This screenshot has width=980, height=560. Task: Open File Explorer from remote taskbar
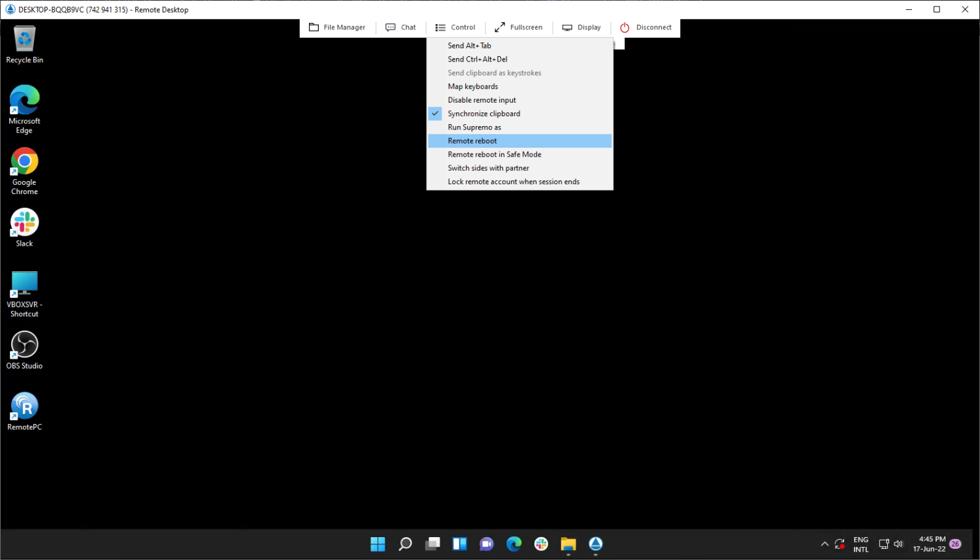568,544
